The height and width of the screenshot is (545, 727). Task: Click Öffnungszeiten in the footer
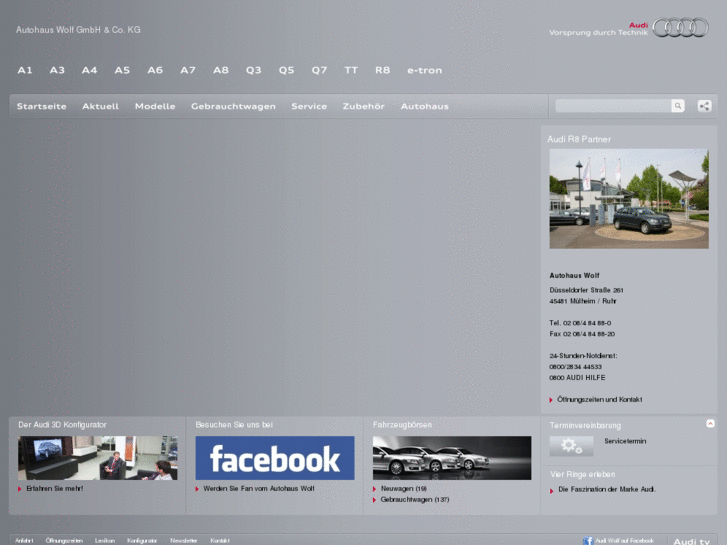tap(64, 541)
